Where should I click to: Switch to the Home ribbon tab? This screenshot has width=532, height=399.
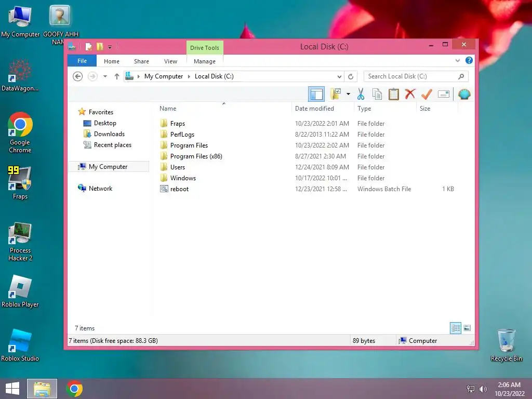(112, 61)
